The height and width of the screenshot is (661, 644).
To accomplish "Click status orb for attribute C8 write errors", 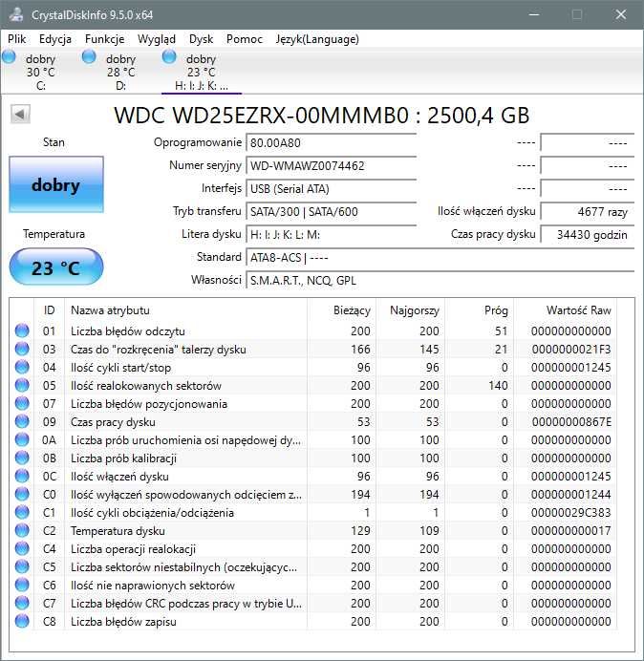I will pyautogui.click(x=22, y=621).
